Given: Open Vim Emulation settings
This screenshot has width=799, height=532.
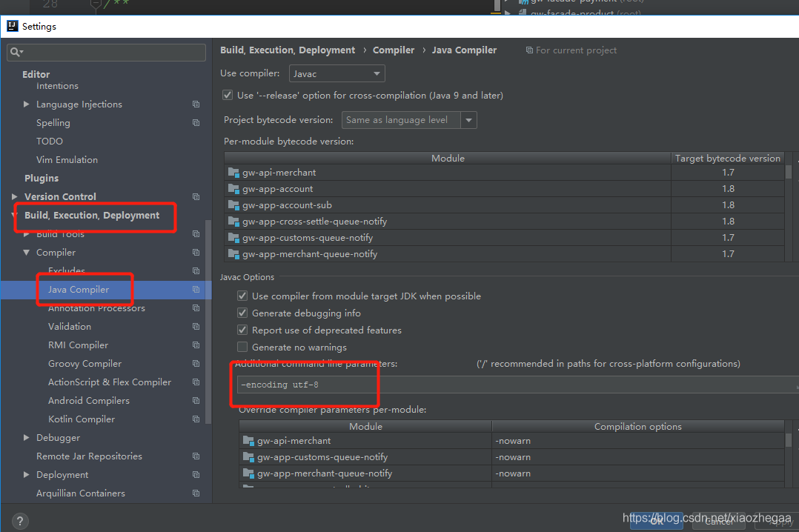Looking at the screenshot, I should [67, 159].
